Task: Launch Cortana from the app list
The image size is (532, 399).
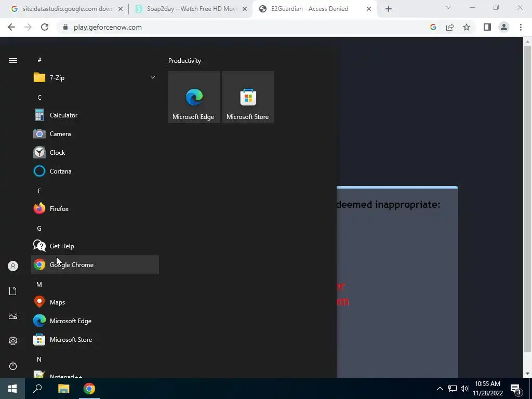Action: pos(95,171)
